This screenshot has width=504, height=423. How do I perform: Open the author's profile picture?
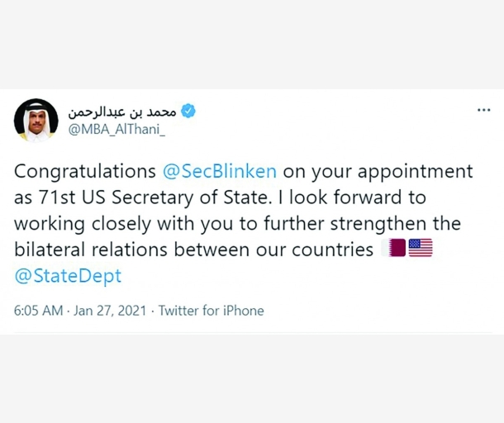click(36, 120)
